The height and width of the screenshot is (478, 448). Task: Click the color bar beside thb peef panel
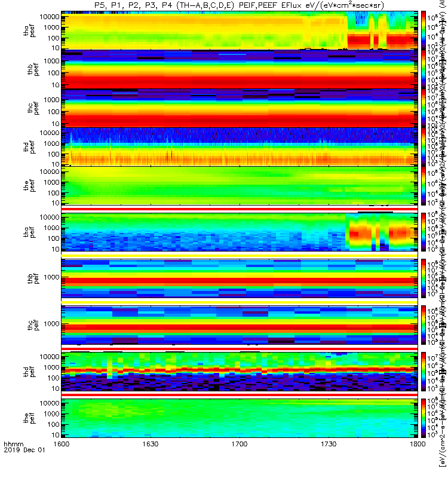click(x=424, y=69)
